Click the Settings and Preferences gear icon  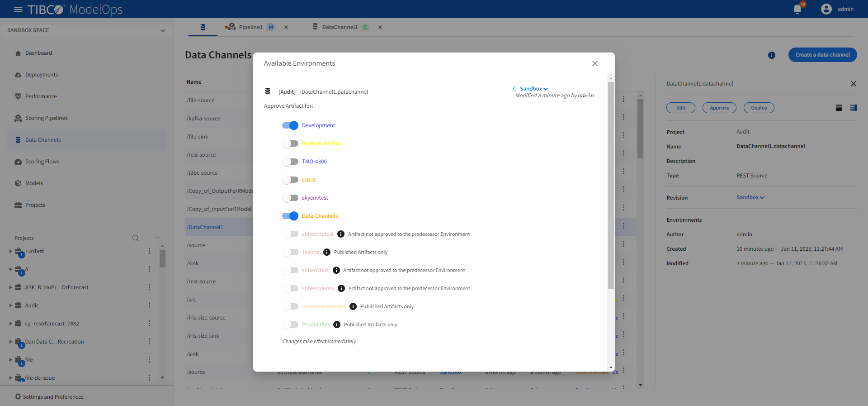click(18, 396)
